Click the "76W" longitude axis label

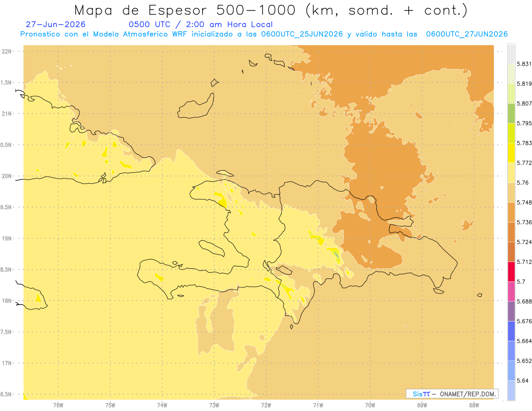pyautogui.click(x=58, y=405)
